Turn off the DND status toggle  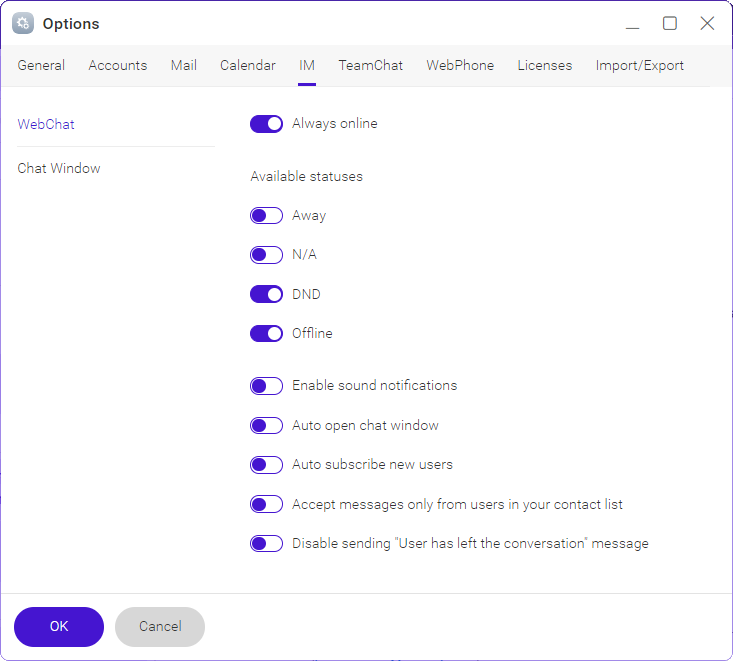click(266, 295)
